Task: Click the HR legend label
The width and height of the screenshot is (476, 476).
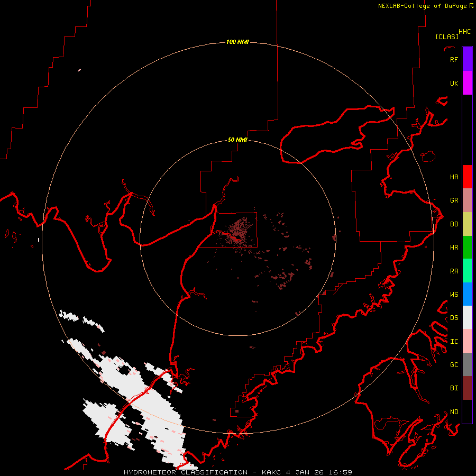Action: click(454, 248)
